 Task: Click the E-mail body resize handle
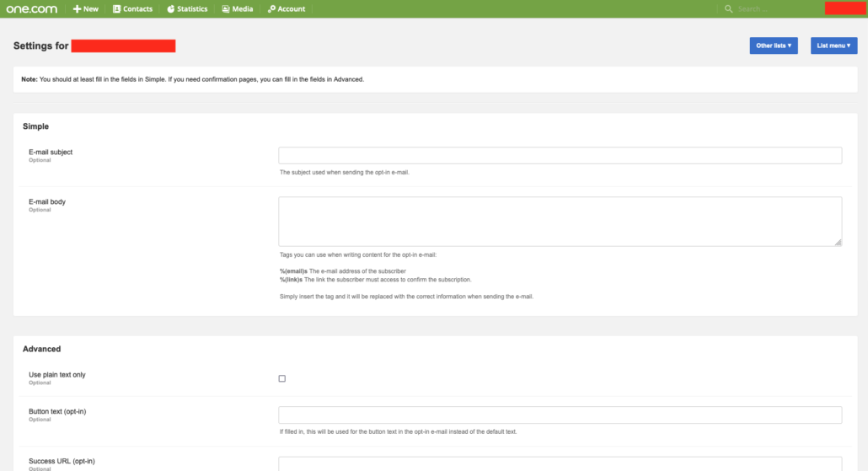click(839, 243)
